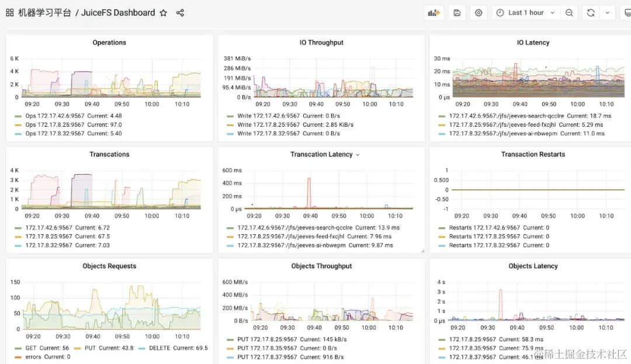Image resolution: width=631 pixels, height=364 pixels.
Task: Refresh the dashboard now
Action: pos(591,13)
